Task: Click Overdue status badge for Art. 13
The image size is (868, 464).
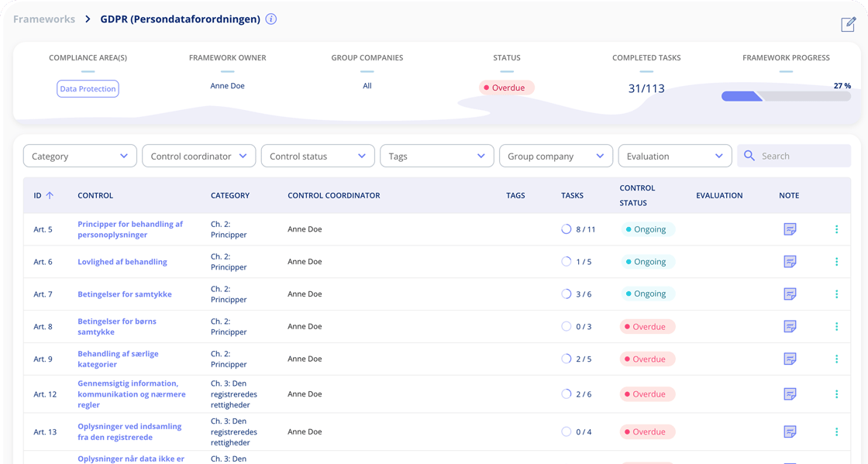Action: (647, 431)
